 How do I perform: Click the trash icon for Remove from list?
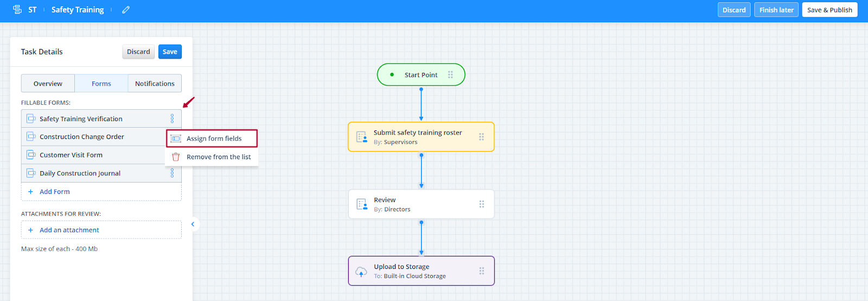pos(176,157)
